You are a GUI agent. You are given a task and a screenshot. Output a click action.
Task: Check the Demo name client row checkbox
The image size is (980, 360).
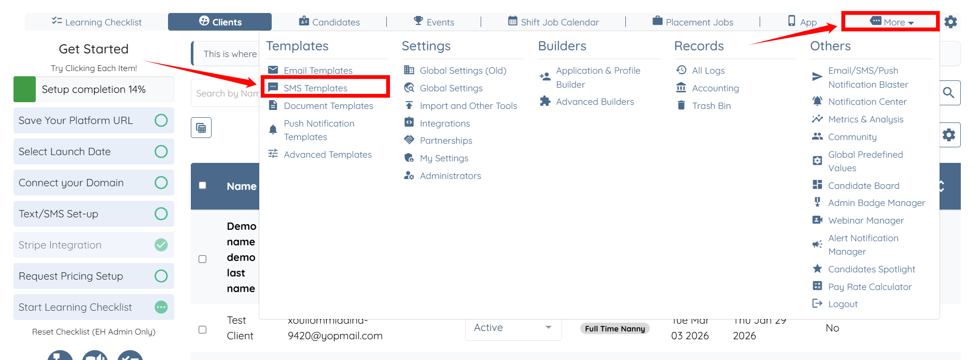click(x=203, y=259)
